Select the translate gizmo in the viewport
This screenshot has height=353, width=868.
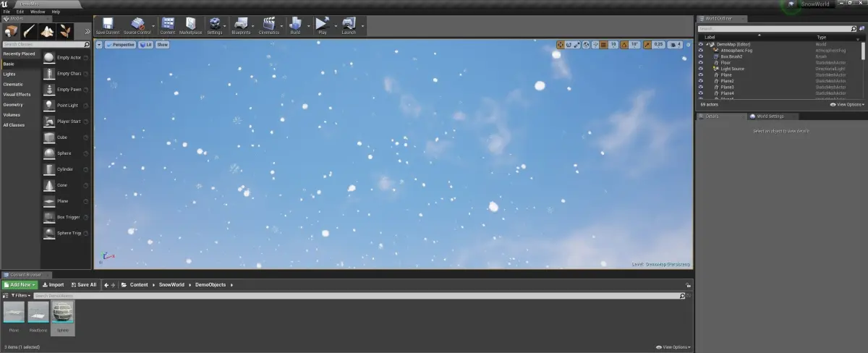pos(561,45)
